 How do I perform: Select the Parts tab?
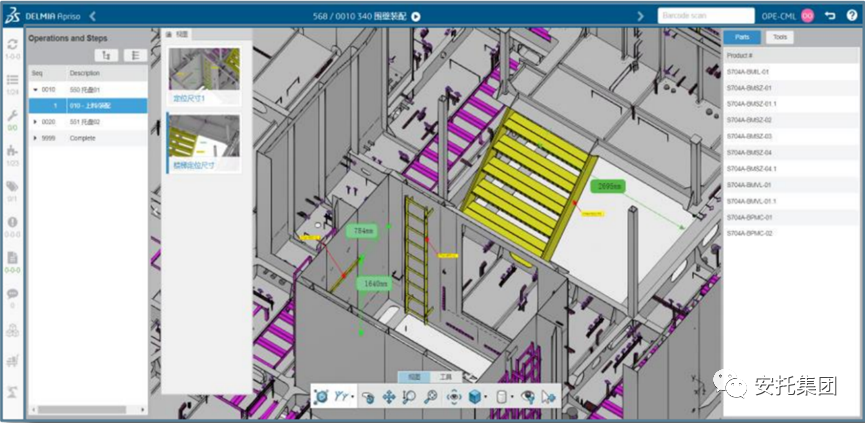click(742, 37)
